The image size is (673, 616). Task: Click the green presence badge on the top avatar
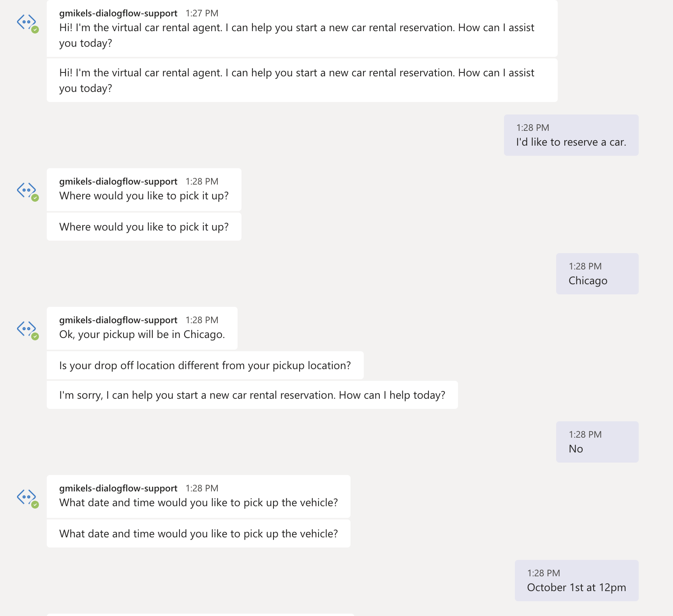(x=35, y=30)
